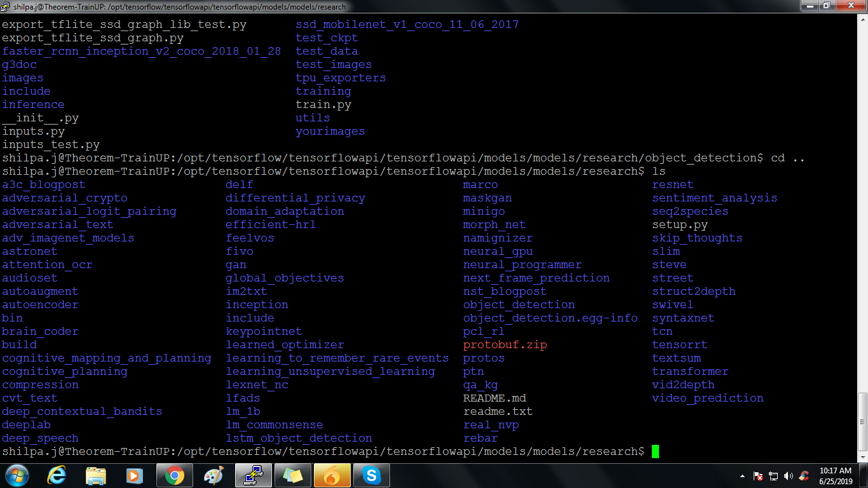Click the volume speaker icon in the tray

(789, 475)
